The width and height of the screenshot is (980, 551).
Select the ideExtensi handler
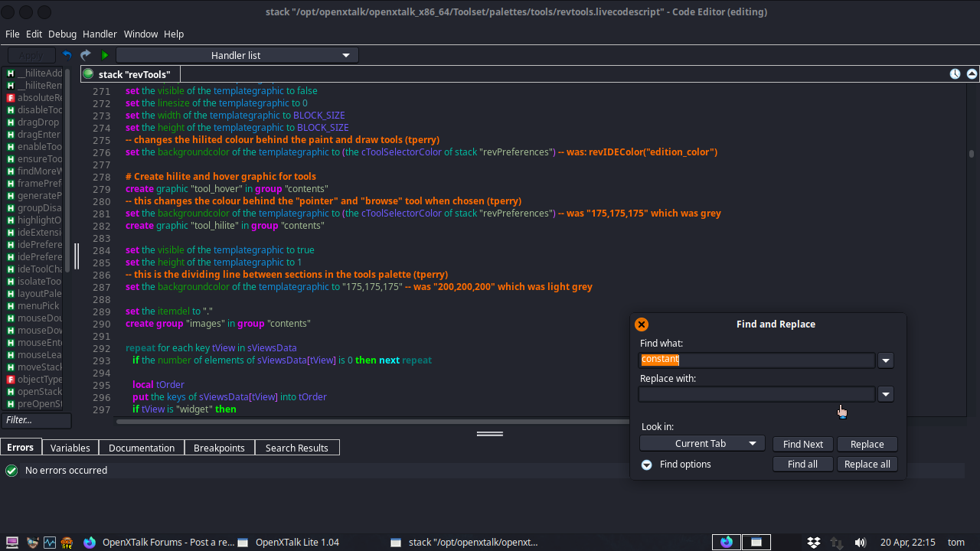(x=35, y=232)
